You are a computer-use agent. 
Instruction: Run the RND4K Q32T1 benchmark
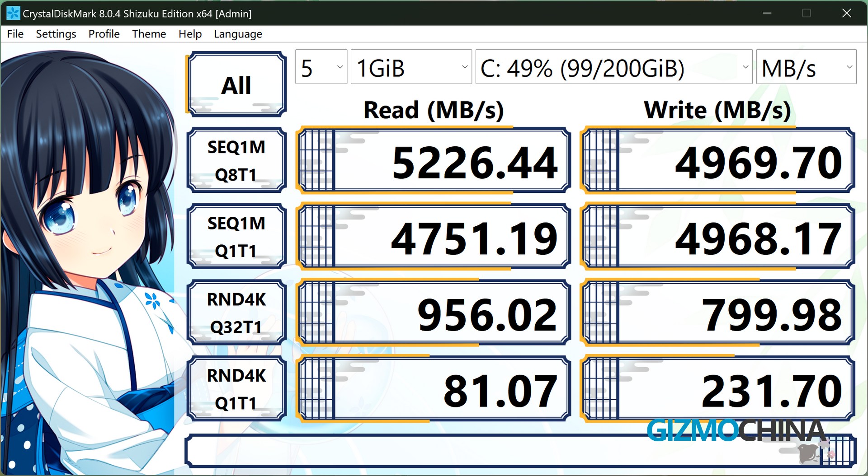236,313
